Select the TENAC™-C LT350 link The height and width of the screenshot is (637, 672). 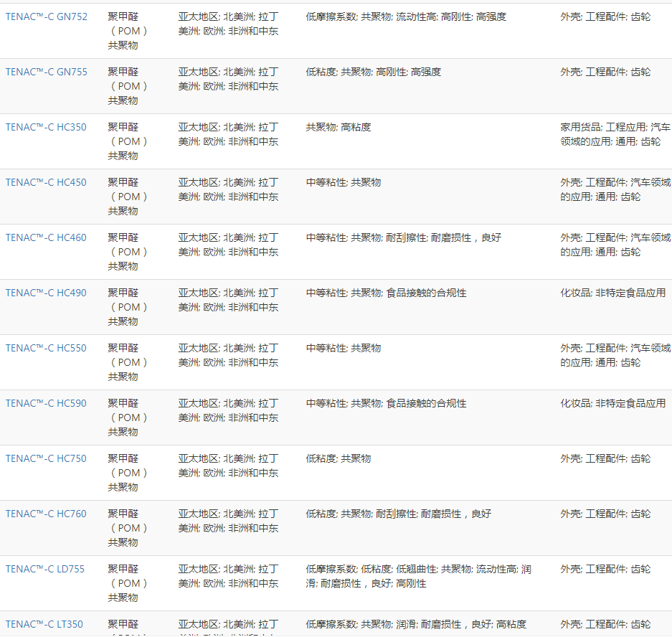pos(44,624)
